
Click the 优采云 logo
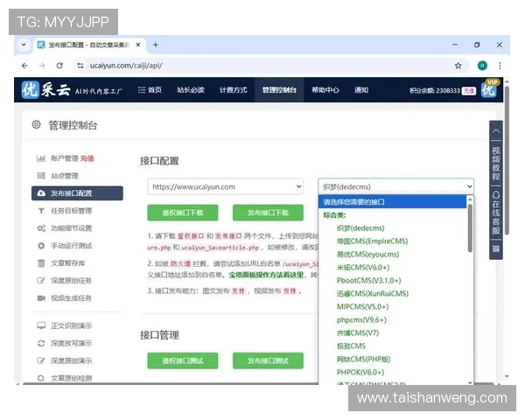point(46,90)
